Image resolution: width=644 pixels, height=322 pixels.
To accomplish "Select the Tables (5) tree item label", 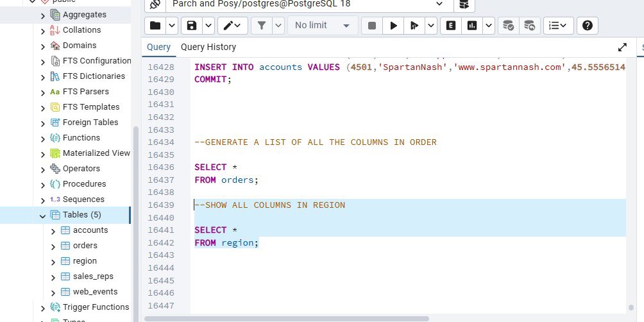I will pos(81,215).
